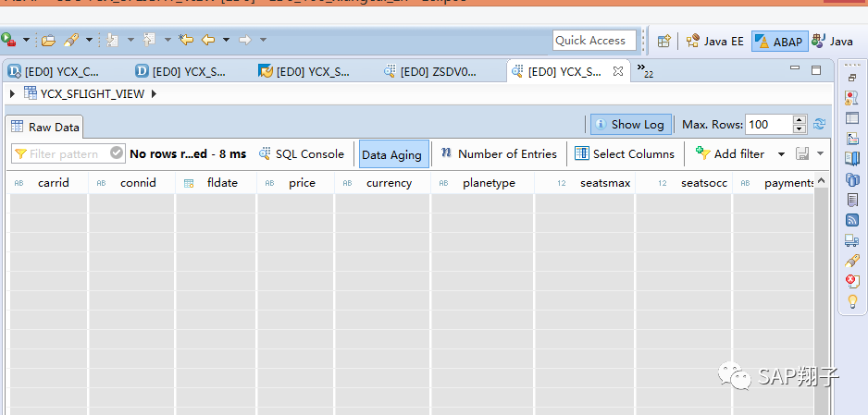Open the SQL Console
The image size is (868, 415).
pyautogui.click(x=302, y=154)
